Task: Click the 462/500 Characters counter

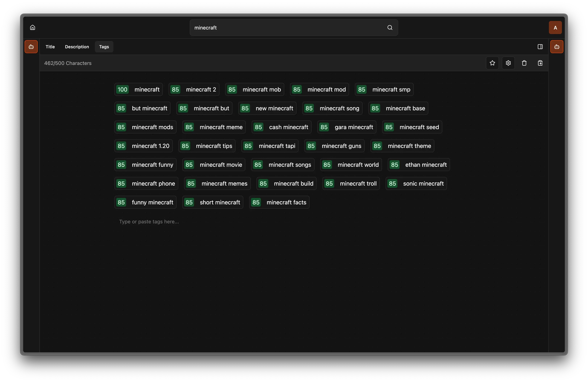Action: click(x=68, y=63)
